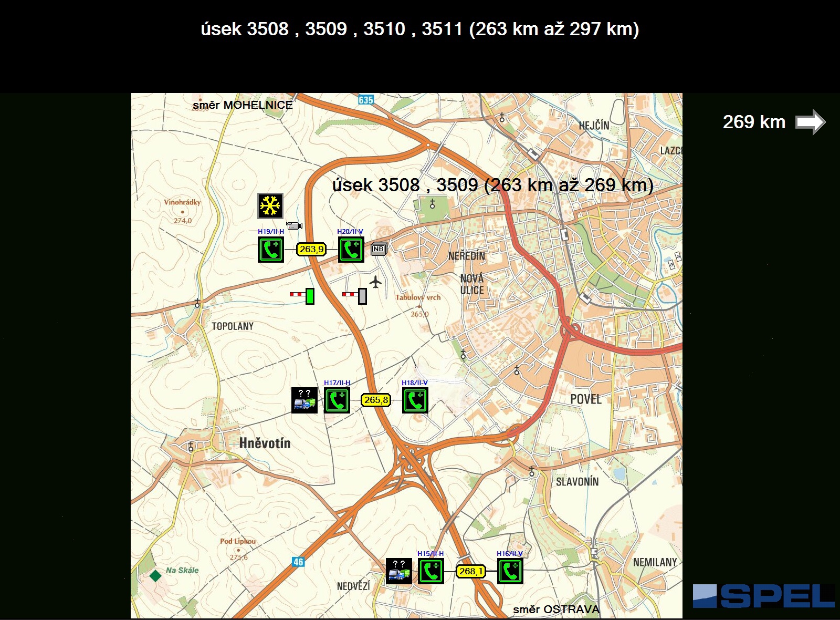Click SOS phone H16/II-V
This screenshot has height=620, width=840.
(x=510, y=571)
